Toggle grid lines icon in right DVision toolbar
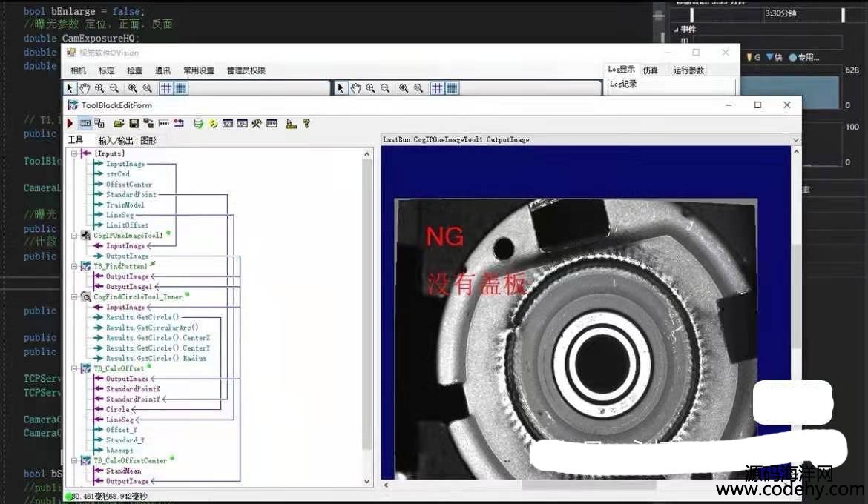868x504 pixels. (437, 88)
